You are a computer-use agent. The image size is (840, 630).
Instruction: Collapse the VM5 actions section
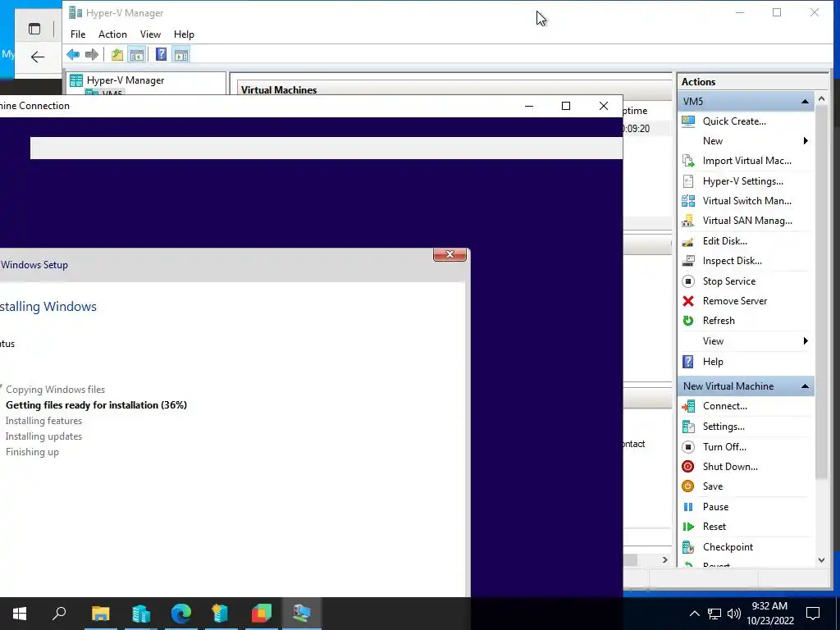(x=805, y=101)
